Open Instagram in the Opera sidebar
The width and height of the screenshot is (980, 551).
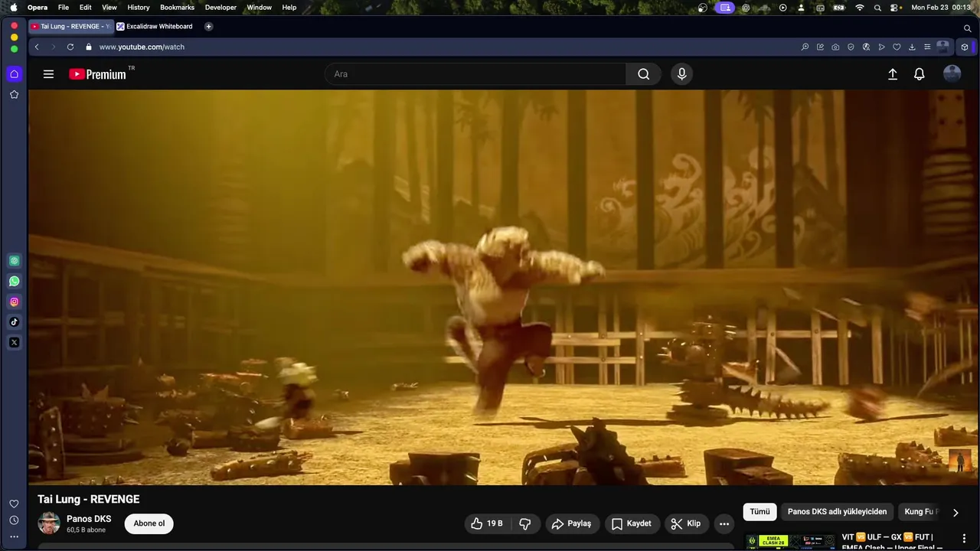tap(14, 302)
